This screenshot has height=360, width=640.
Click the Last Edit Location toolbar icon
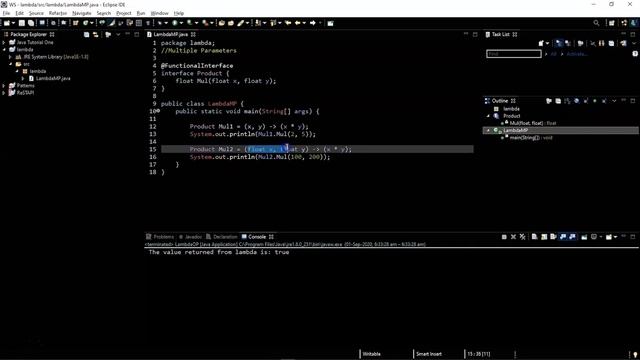[288, 23]
